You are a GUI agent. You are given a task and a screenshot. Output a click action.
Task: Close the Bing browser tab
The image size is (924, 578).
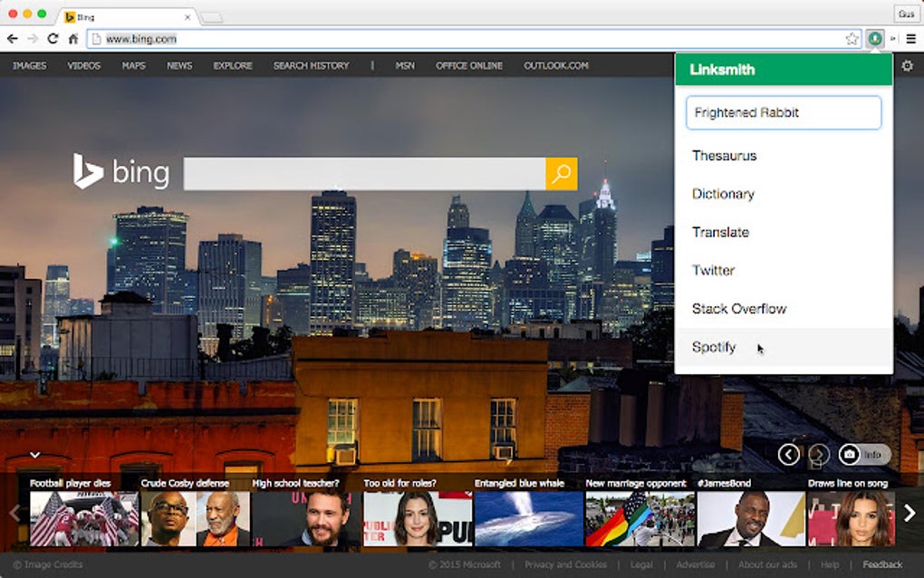(x=188, y=17)
